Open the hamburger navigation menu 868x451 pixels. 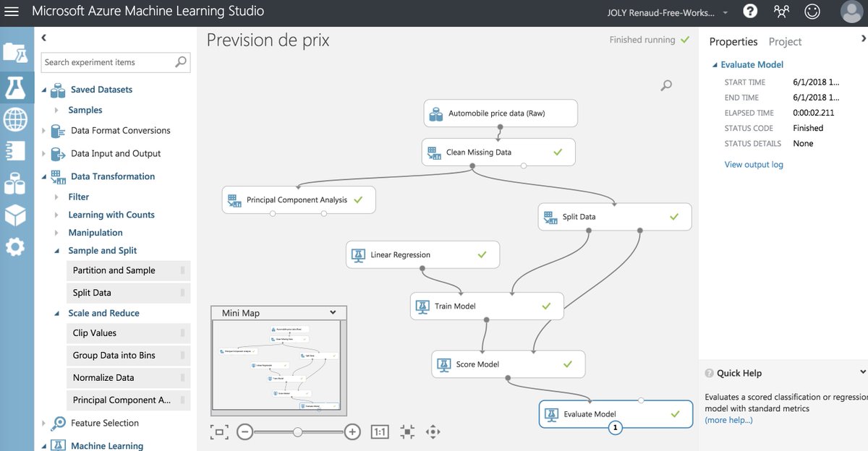click(12, 12)
